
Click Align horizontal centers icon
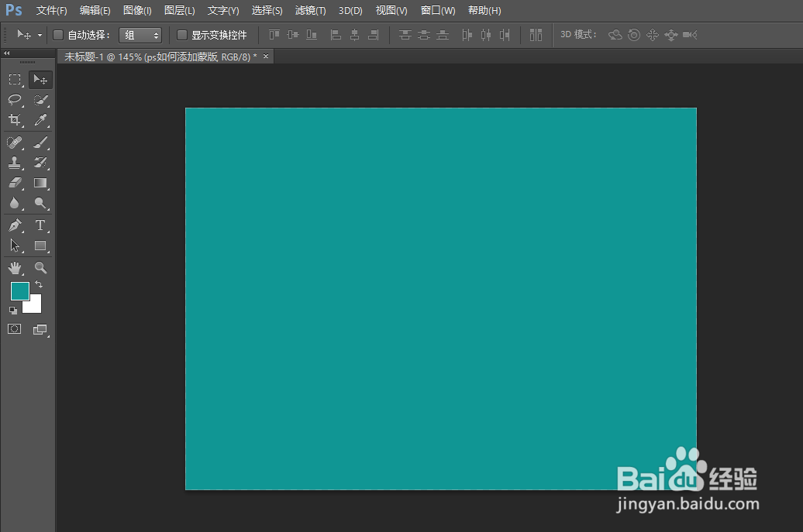pos(354,35)
